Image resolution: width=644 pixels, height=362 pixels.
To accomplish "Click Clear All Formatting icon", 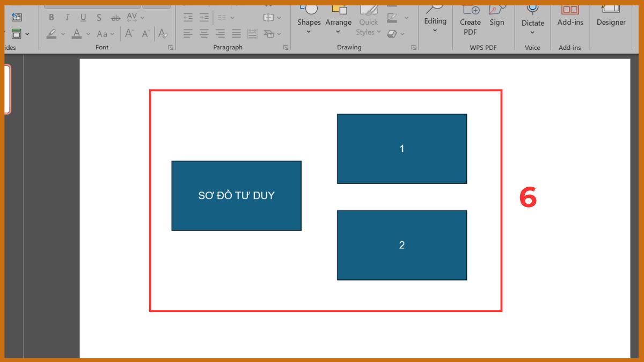I will coord(162,34).
